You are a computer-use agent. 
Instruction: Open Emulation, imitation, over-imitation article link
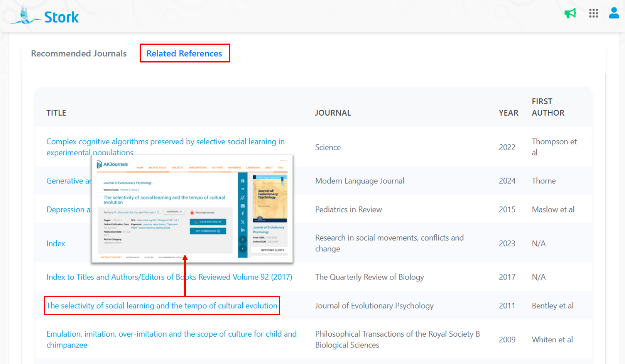(x=171, y=334)
